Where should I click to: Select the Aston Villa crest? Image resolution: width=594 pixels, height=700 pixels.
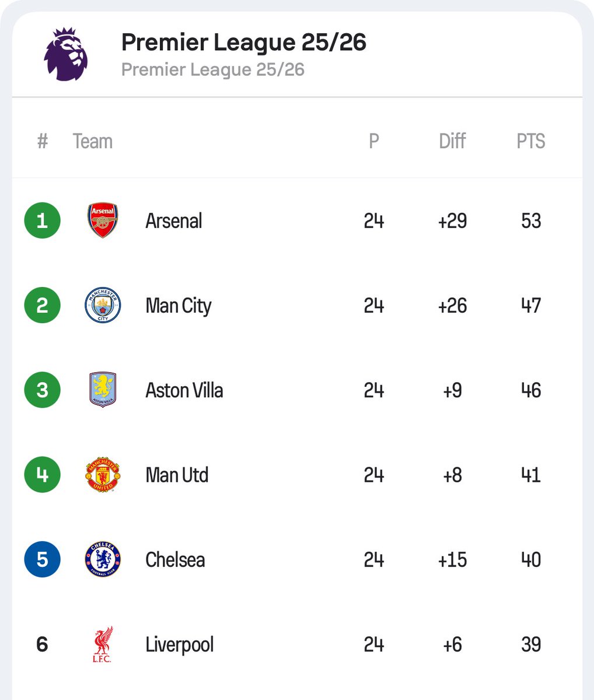coord(103,390)
